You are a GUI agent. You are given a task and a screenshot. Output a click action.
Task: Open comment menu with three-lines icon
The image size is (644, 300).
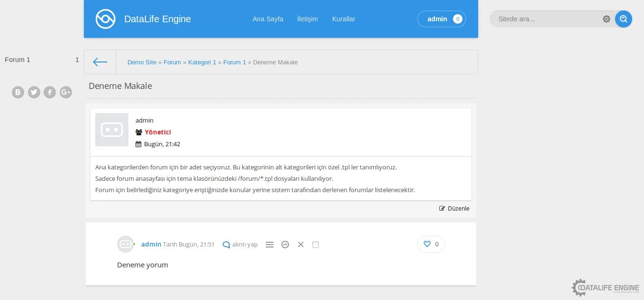tap(270, 245)
